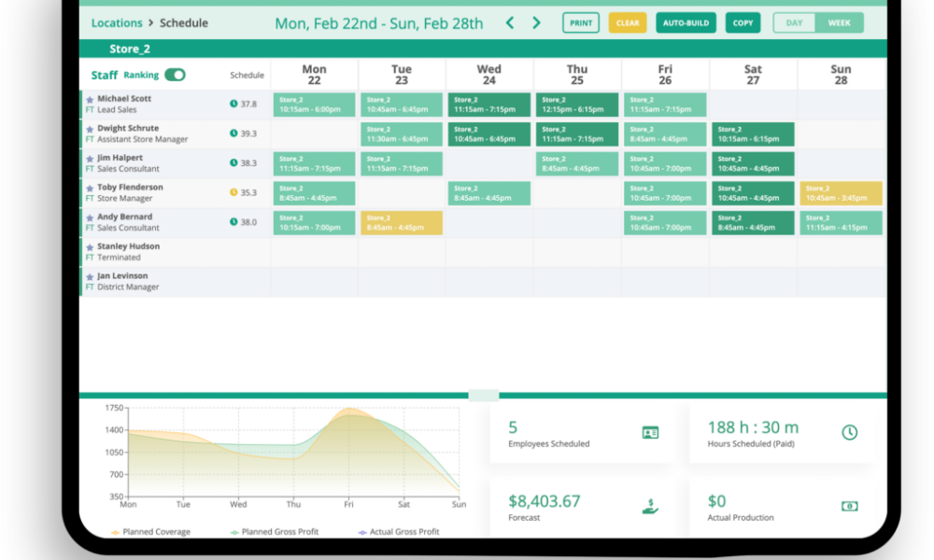Click the Schedule column heading
The width and height of the screenshot is (934, 560).
tap(247, 75)
